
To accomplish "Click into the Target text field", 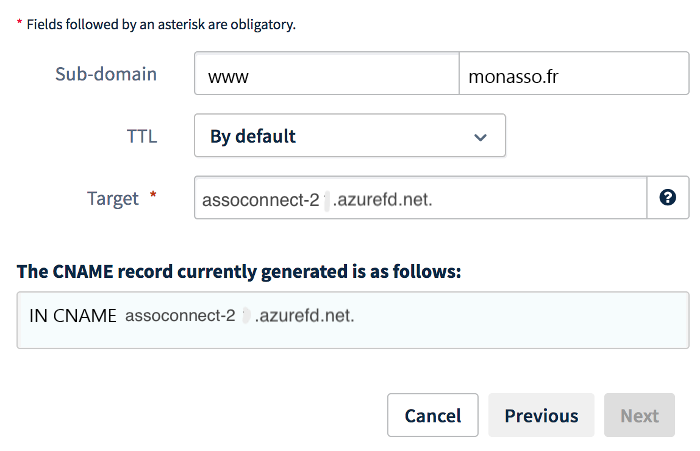I will (420, 197).
